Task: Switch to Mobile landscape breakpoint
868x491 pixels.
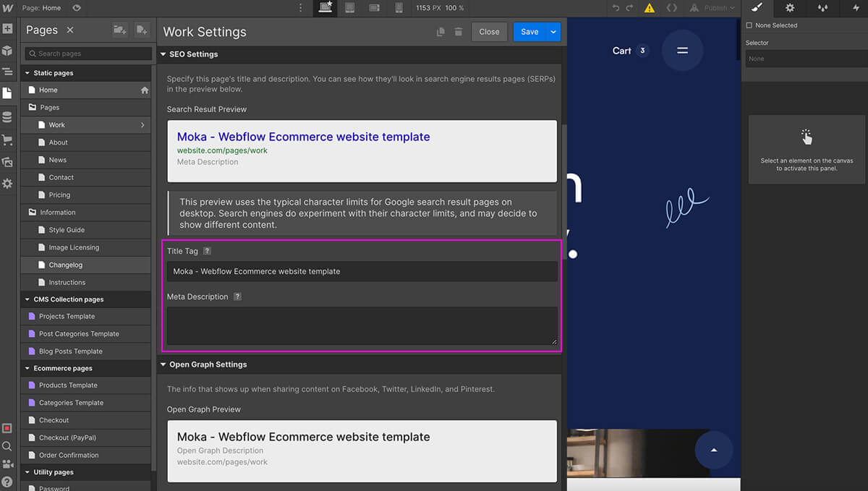Action: 375,8
